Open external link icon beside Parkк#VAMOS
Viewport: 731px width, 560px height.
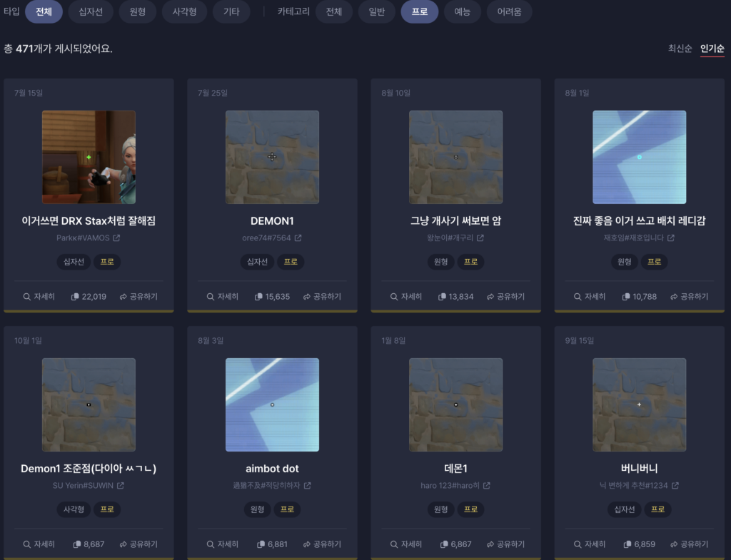(x=116, y=238)
